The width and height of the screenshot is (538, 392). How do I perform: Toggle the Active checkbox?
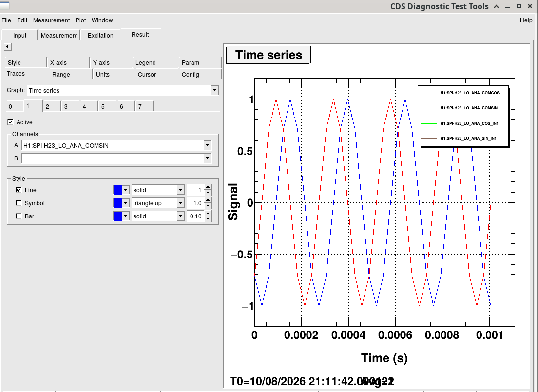[x=10, y=122]
